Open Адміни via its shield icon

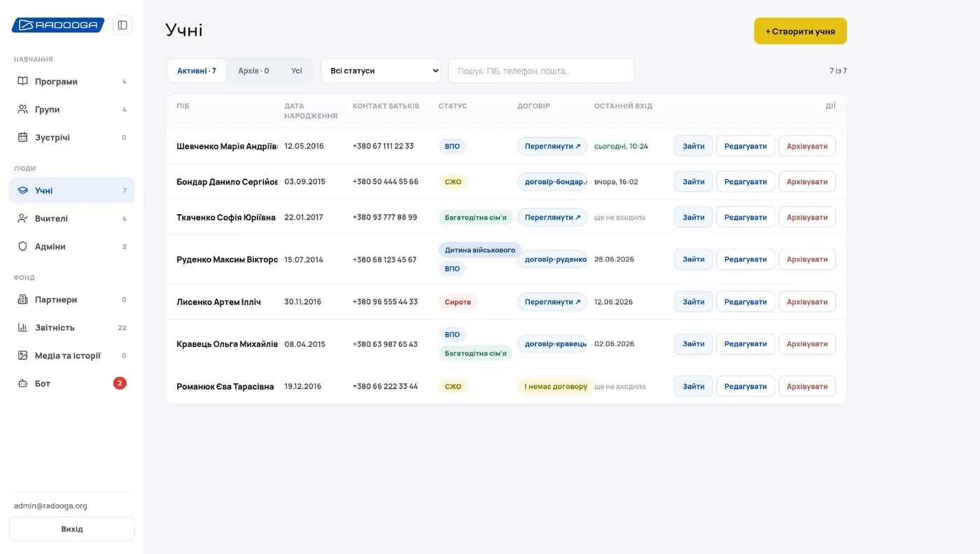23,246
